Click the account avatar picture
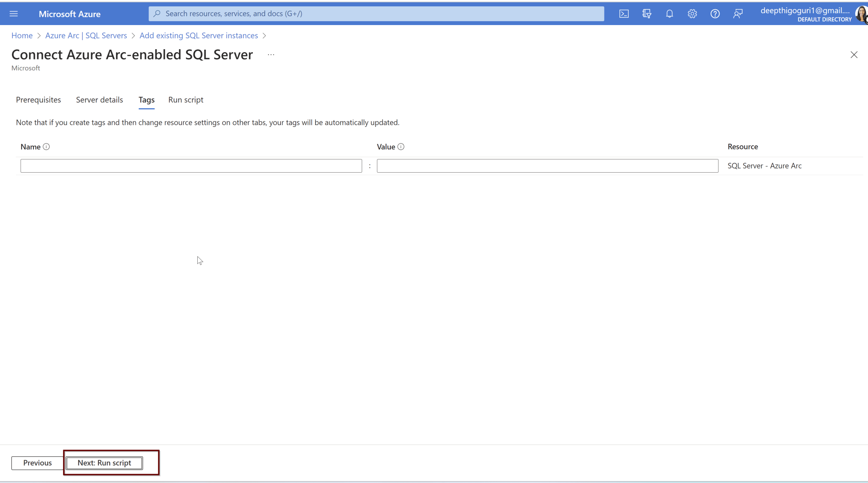 [x=861, y=14]
